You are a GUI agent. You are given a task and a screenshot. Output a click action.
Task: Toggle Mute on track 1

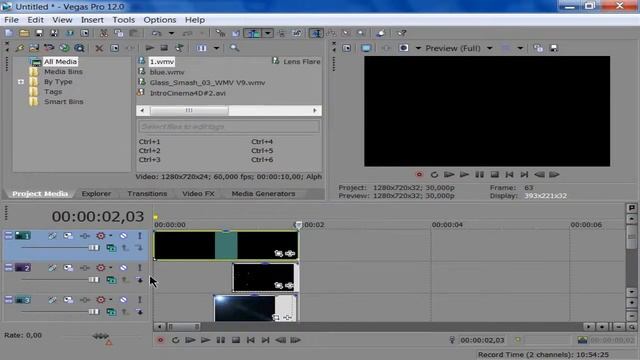(123, 236)
